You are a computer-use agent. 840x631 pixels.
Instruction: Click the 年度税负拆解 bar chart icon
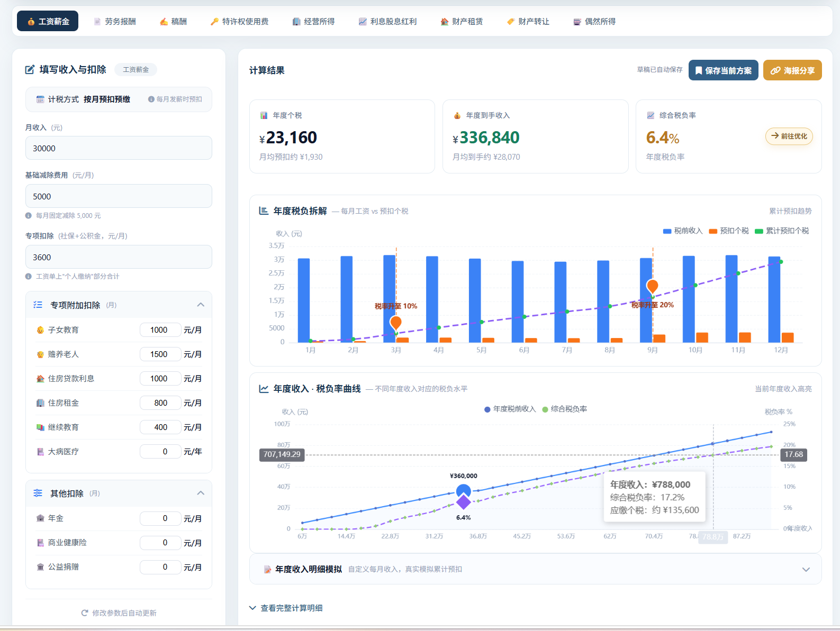tap(264, 211)
